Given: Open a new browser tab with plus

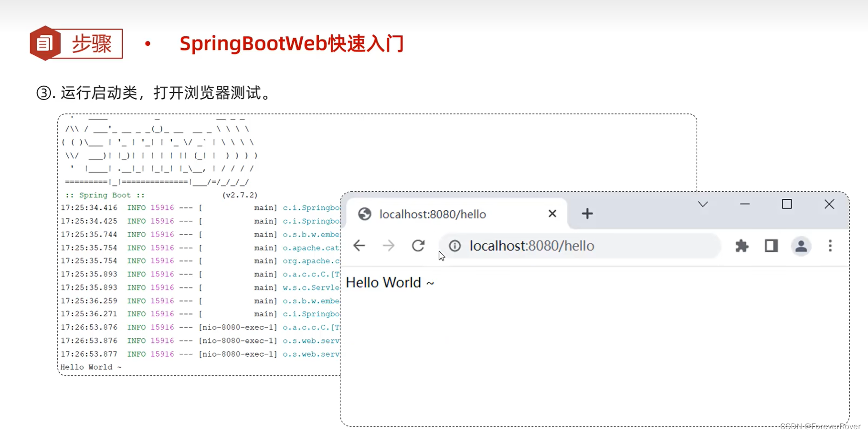Looking at the screenshot, I should click(587, 214).
